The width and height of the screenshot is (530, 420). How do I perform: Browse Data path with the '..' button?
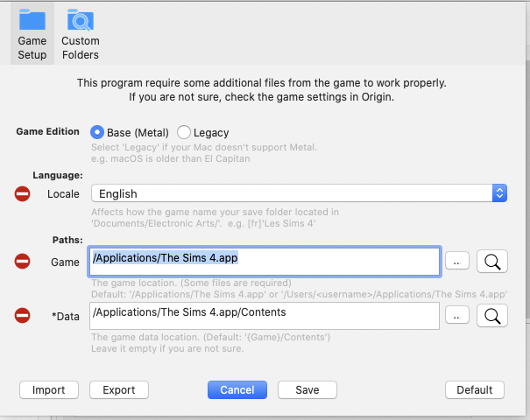point(457,315)
